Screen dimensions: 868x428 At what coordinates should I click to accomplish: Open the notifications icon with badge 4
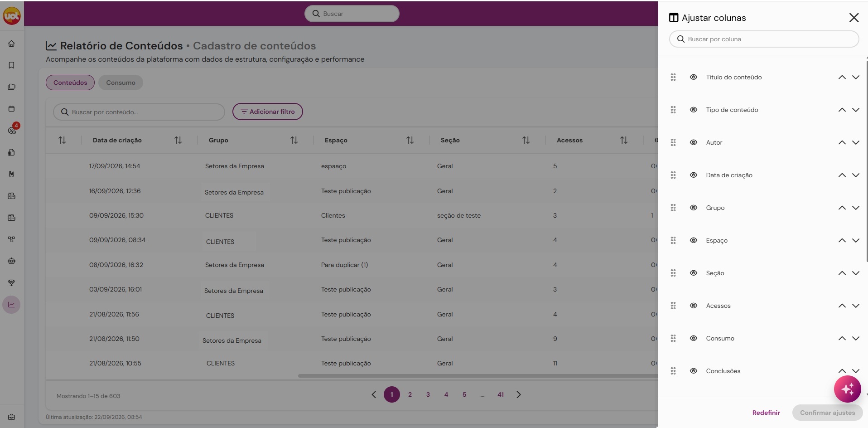(12, 130)
